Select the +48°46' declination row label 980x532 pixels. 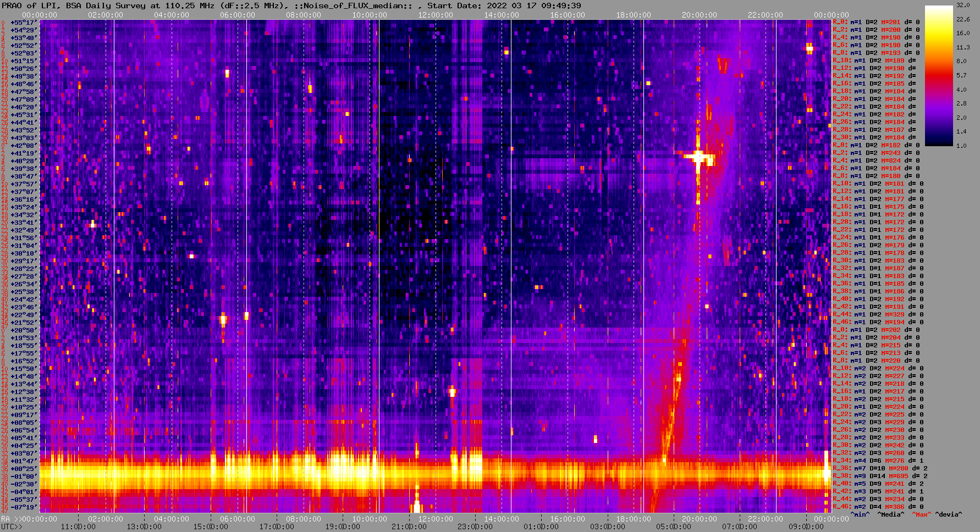pos(23,84)
